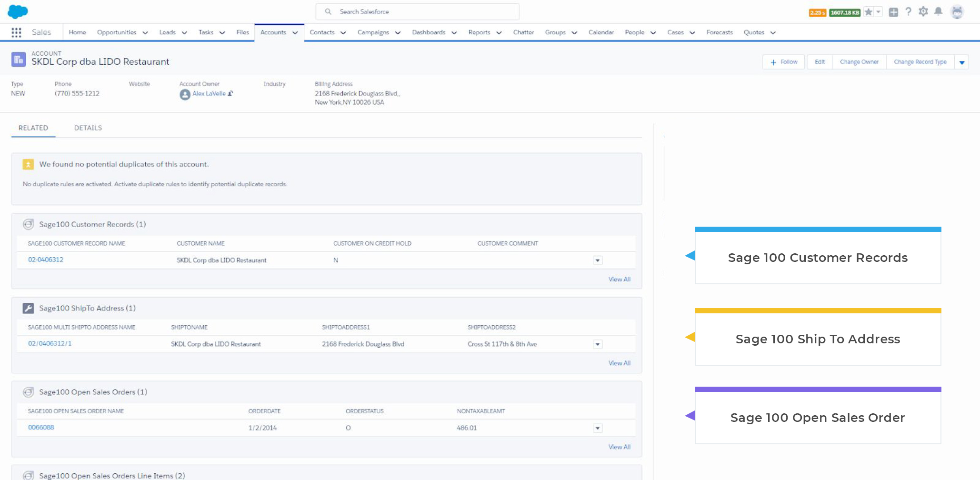Click the Salesforce cloud logo
The image size is (980, 480).
18,11
